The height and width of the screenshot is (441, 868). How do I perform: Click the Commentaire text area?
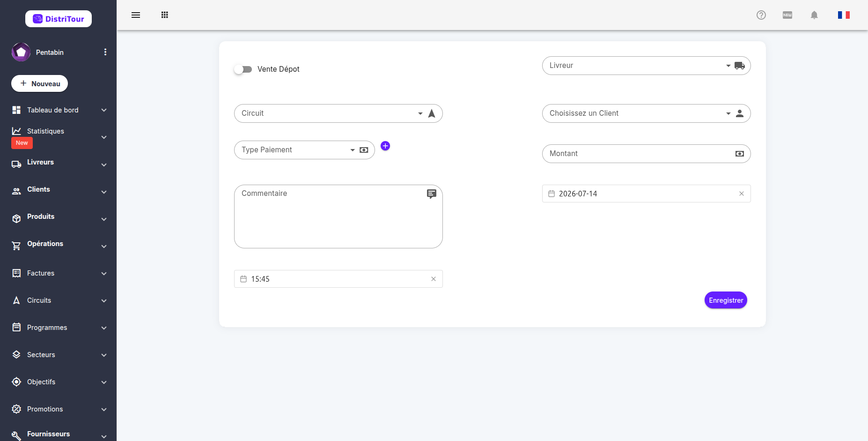[x=338, y=217]
